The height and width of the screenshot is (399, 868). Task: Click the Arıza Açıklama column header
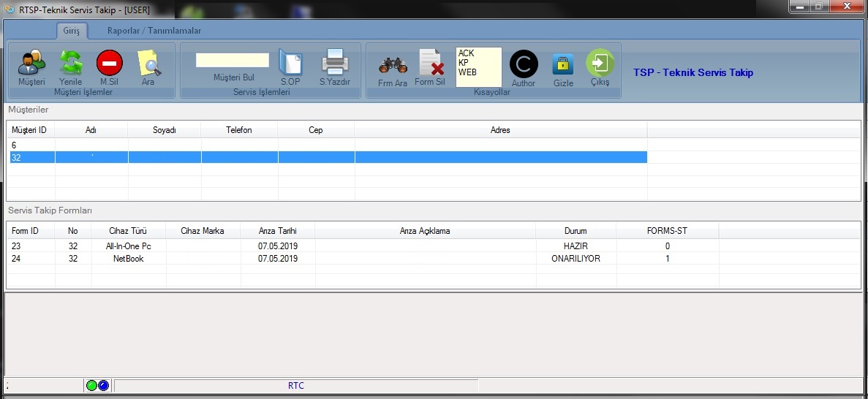pyautogui.click(x=425, y=231)
